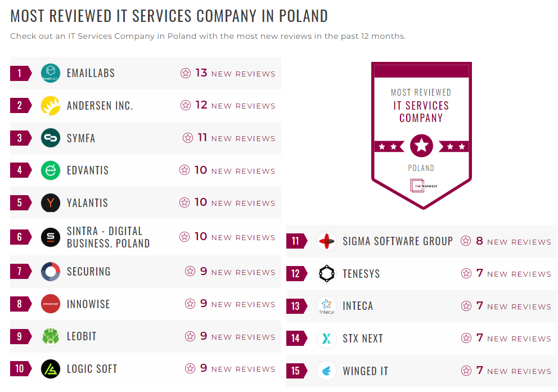Click the EmailLabs company logo

point(50,73)
